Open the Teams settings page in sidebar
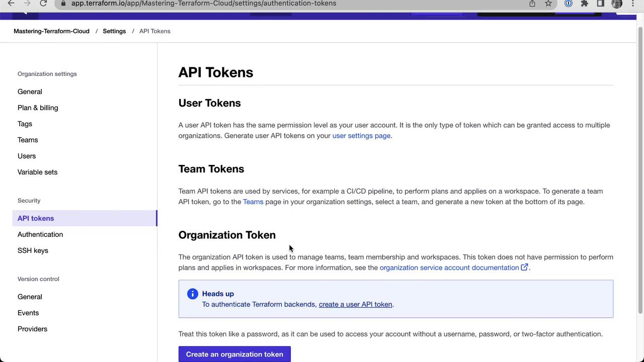The width and height of the screenshot is (644, 362). pos(28,140)
